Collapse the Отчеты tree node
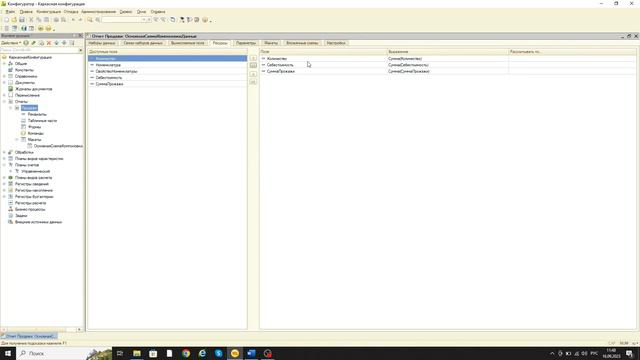This screenshot has height=360, width=640. pos(4,102)
